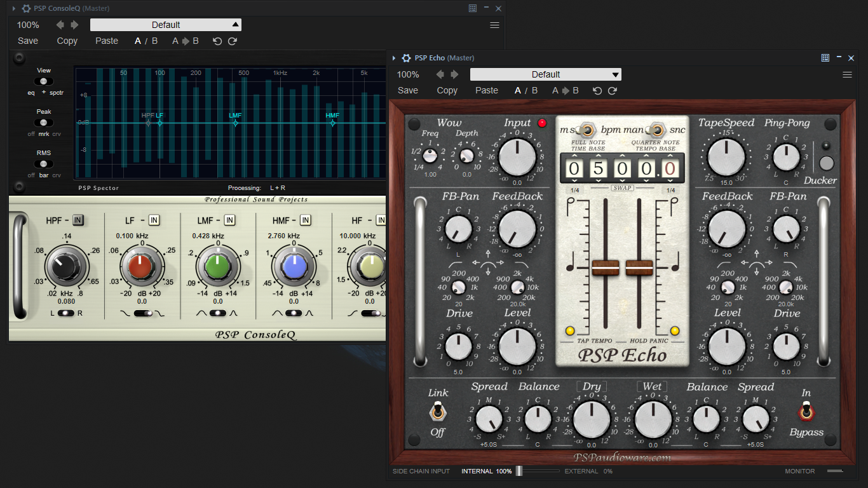Click the SWAP label under the time display
The width and height of the screenshot is (868, 488).
pos(622,188)
